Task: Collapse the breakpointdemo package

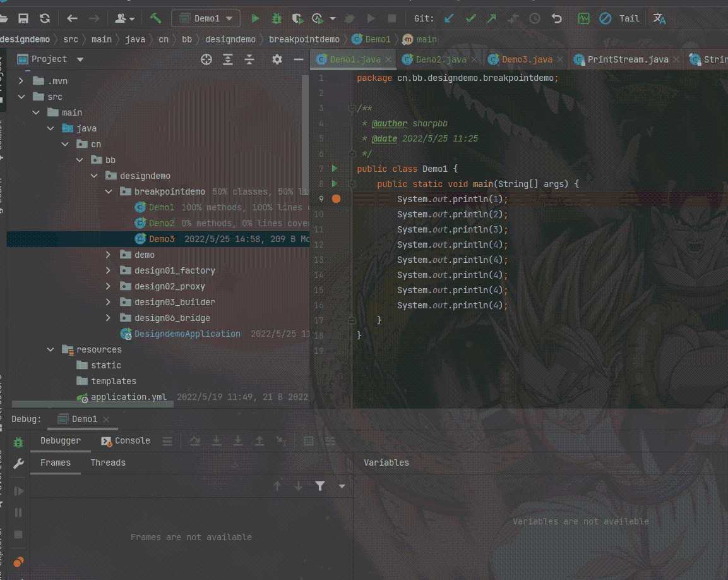Action: [108, 191]
